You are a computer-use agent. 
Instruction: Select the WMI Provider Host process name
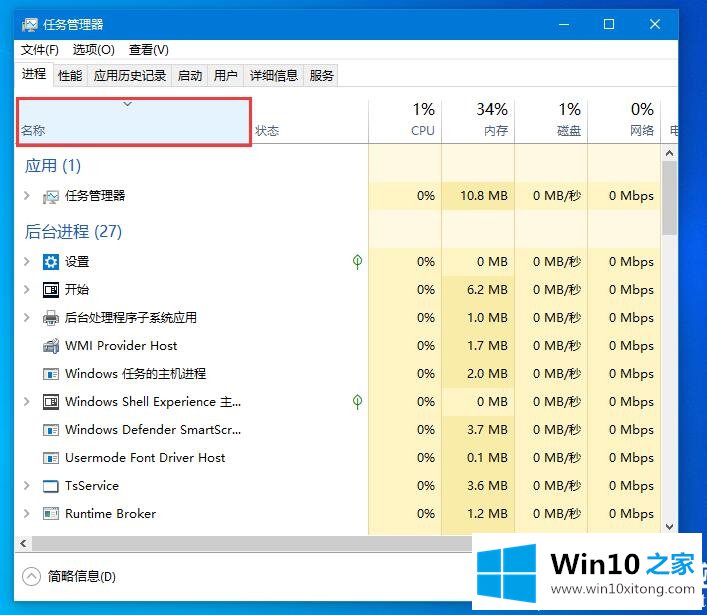pyautogui.click(x=121, y=346)
